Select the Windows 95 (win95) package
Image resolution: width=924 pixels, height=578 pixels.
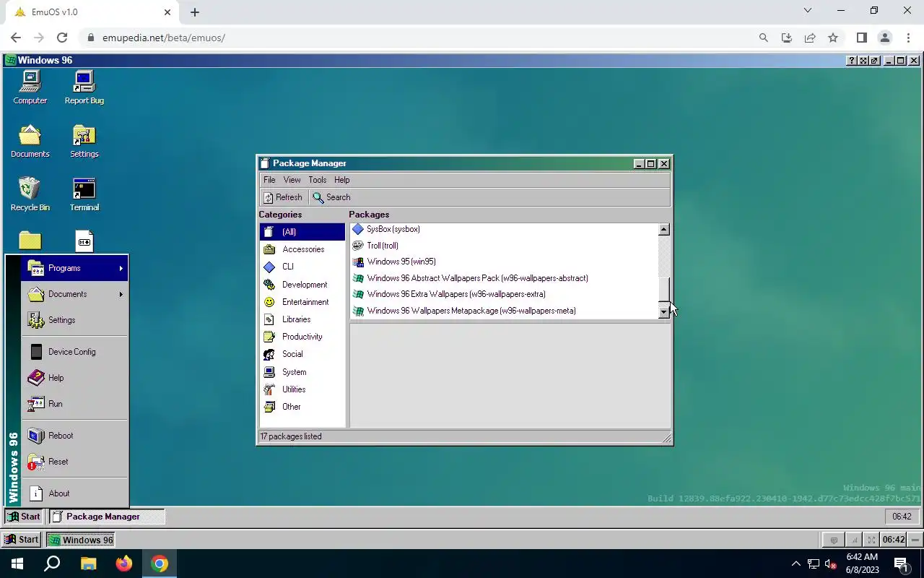504,262
